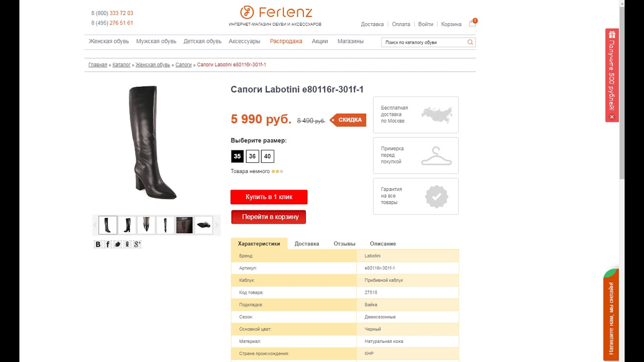Share on Odnoklassniki icon
The height and width of the screenshot is (362, 644).
tap(127, 244)
